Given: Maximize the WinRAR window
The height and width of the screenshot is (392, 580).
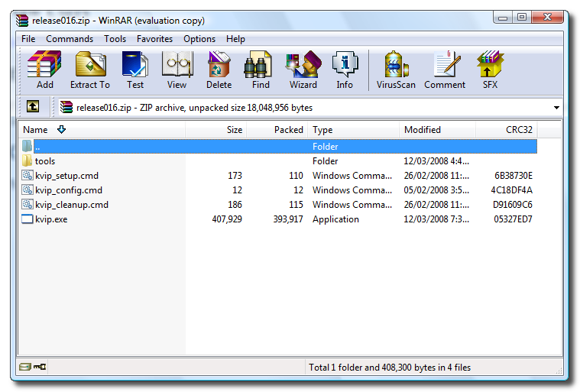Looking at the screenshot, I should click(522, 18).
